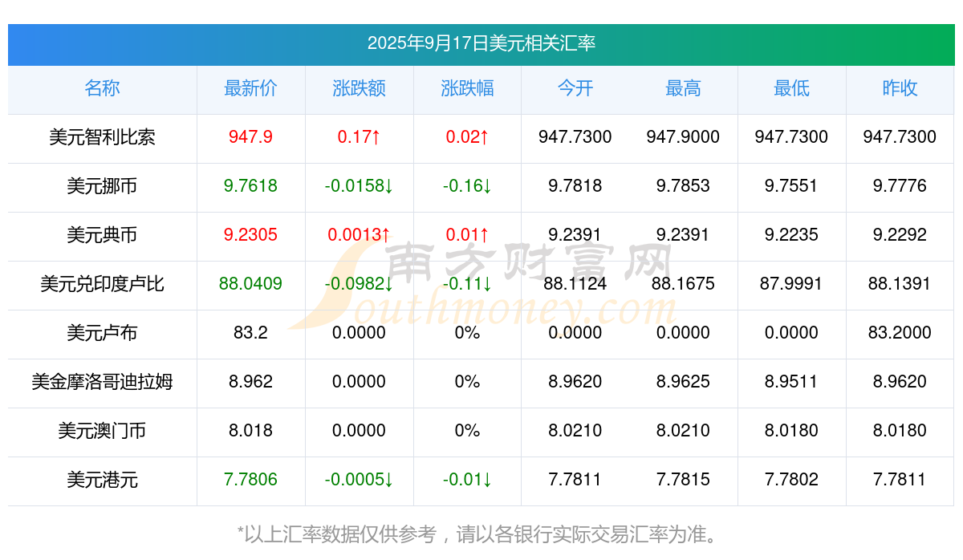Select the 名称 column header
Screen dimensions: 963x560
(102, 88)
